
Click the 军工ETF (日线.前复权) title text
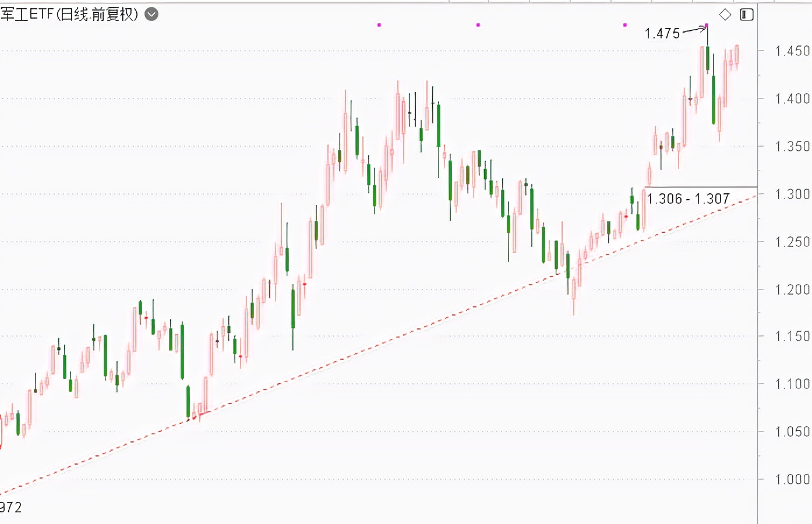[69, 14]
